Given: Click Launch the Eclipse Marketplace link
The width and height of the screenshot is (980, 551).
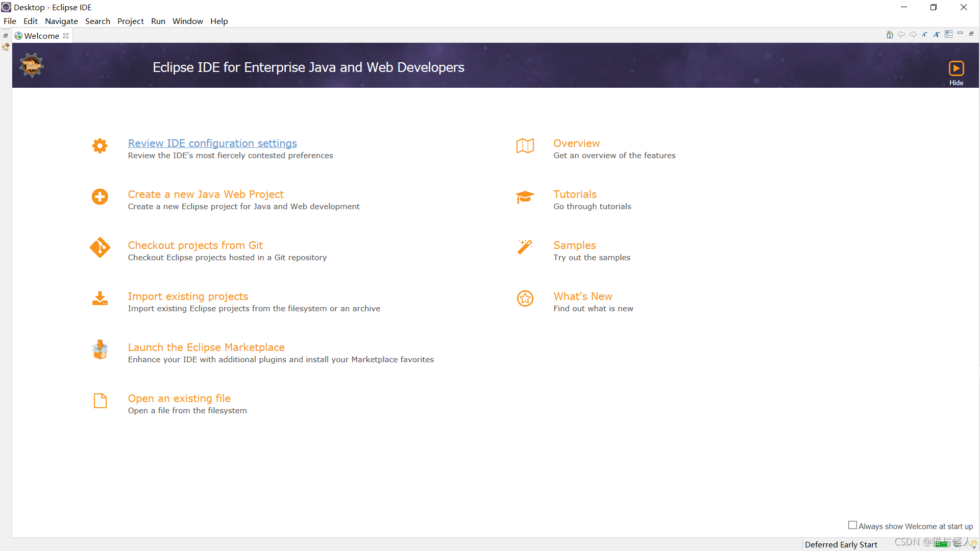Looking at the screenshot, I should [x=206, y=347].
